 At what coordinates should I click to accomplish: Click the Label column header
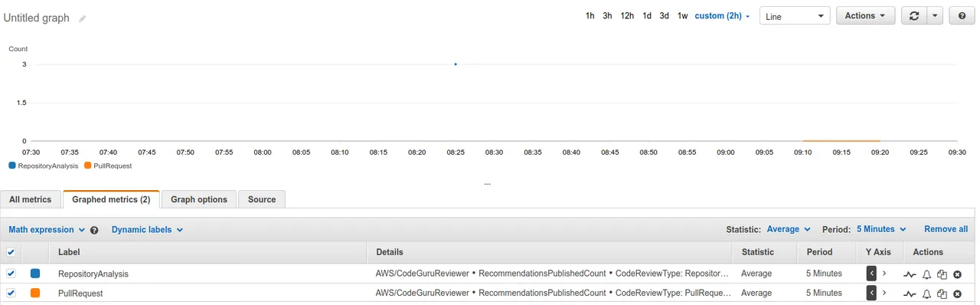[69, 252]
